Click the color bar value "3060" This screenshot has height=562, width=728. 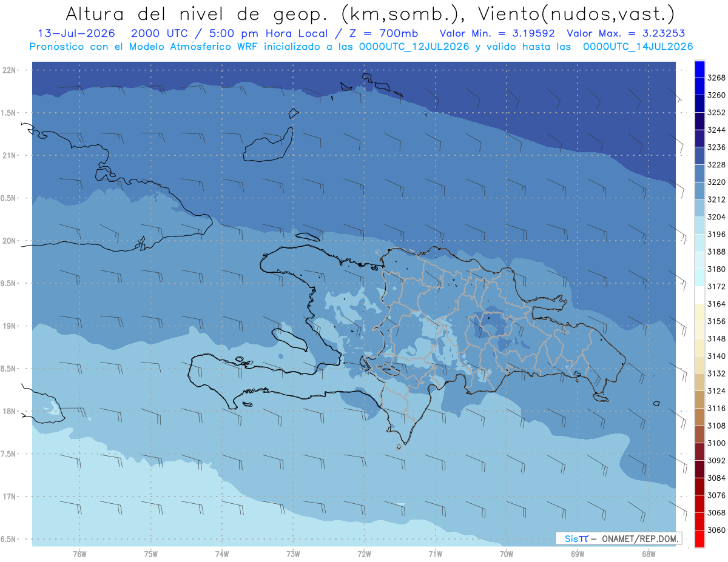(716, 530)
